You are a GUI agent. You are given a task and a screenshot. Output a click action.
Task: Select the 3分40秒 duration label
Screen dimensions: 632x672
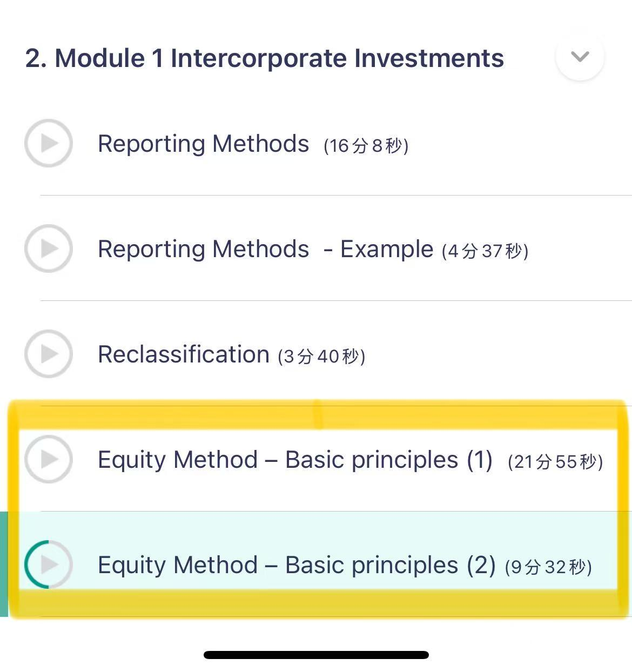coord(321,357)
